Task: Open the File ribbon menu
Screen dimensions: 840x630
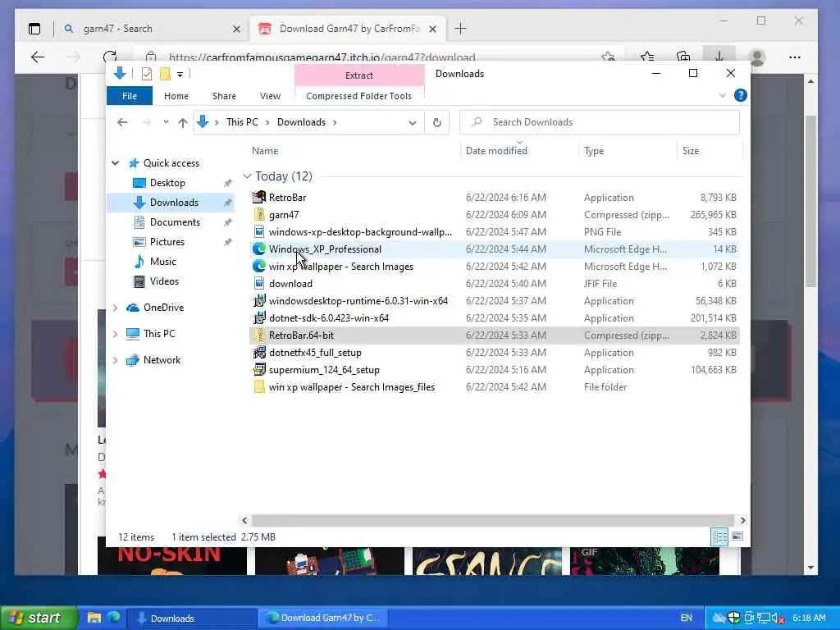Action: [130, 96]
